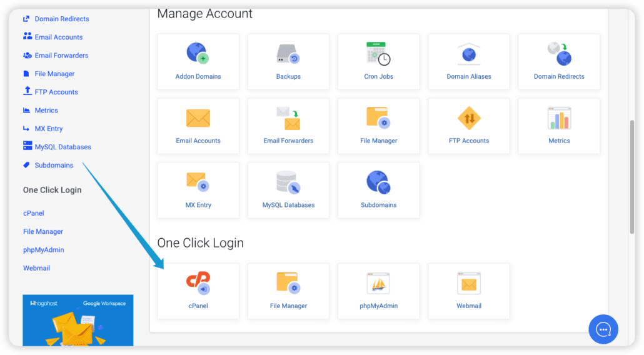
Task: Click the phpMyAdmin card label text
Action: [x=378, y=306]
